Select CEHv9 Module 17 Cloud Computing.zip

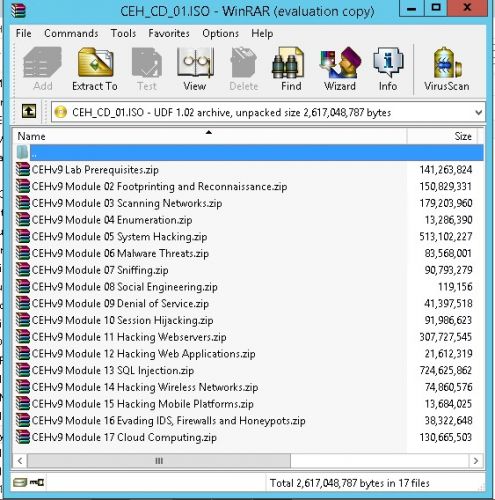coord(124,437)
